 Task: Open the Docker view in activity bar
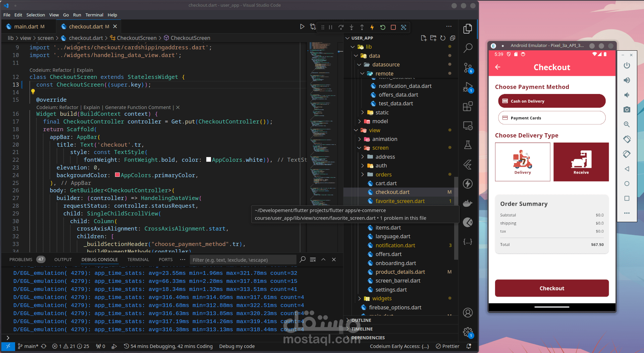coord(468,203)
